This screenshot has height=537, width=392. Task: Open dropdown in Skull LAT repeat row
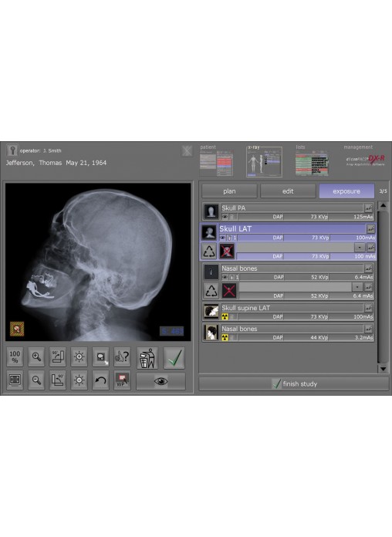point(360,247)
